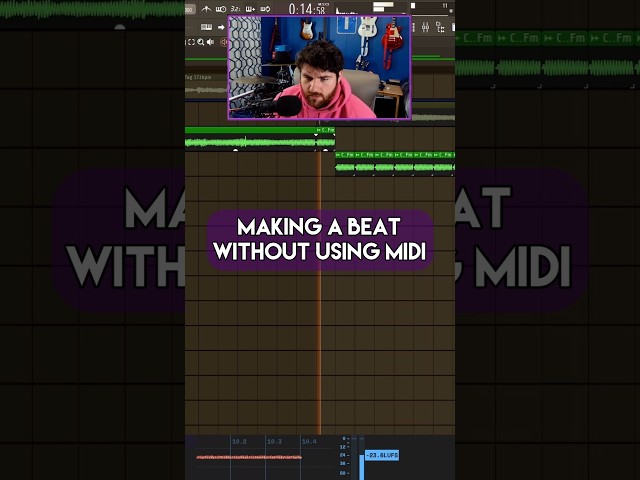Click the -23.6LUFS loudness readout
Screen dimensions: 640x480
pos(382,455)
